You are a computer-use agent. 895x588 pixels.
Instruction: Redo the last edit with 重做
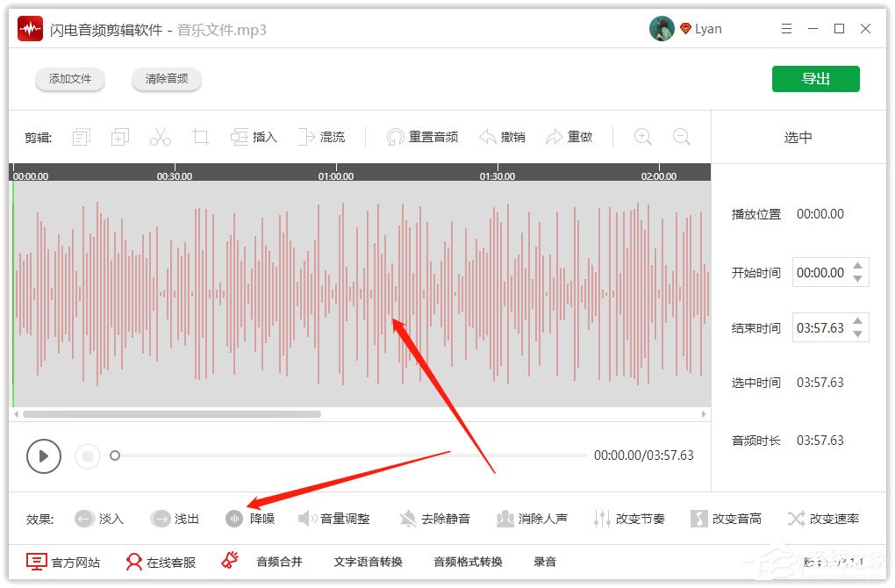(570, 137)
